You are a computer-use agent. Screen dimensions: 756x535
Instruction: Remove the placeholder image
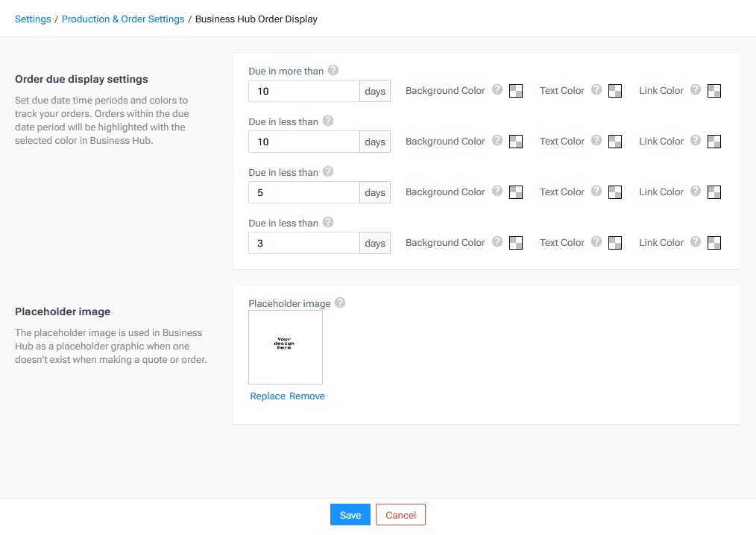307,396
